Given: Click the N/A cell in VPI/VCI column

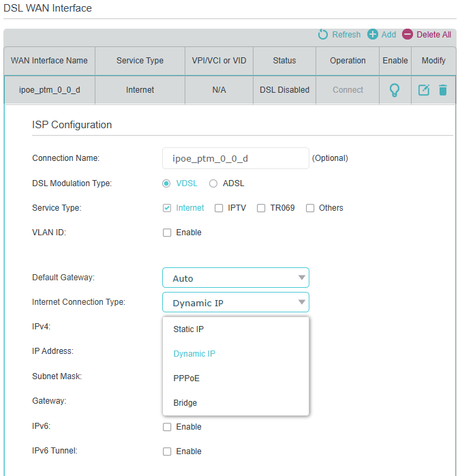Looking at the screenshot, I should 219,90.
